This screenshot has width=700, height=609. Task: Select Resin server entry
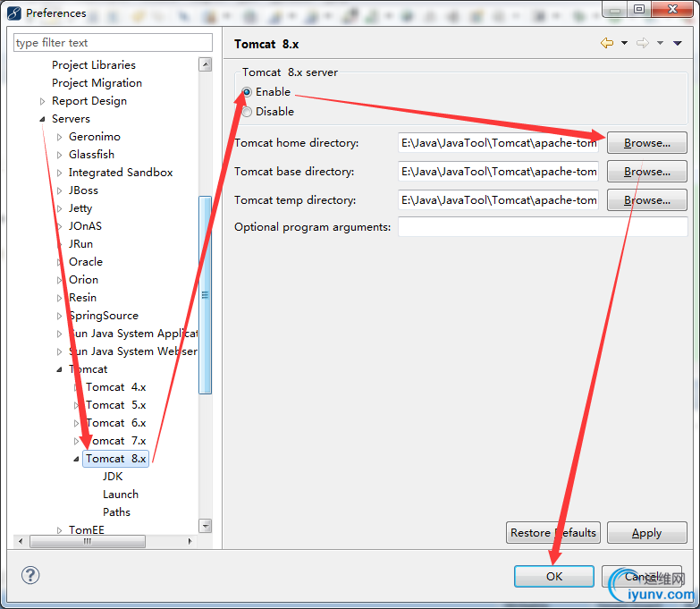82,298
